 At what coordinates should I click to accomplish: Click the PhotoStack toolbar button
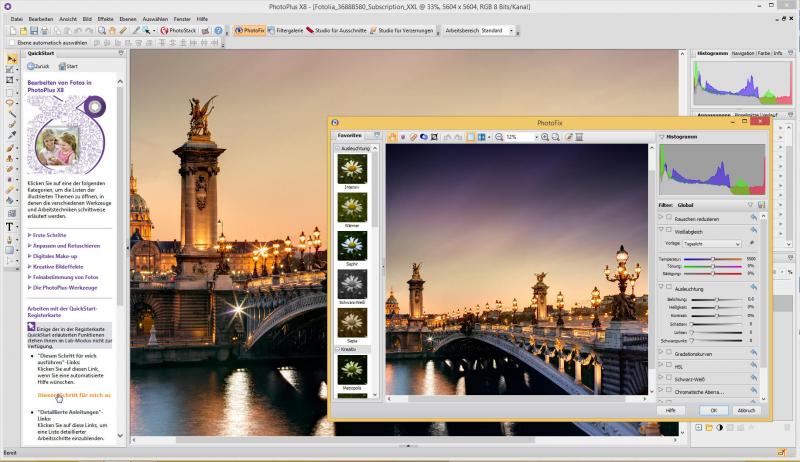(x=180, y=31)
